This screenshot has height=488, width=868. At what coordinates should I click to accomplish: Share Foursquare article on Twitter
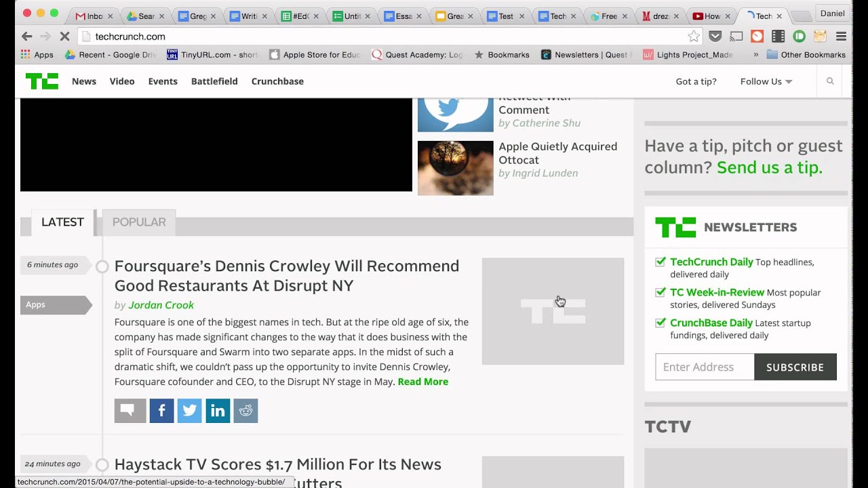[190, 411]
